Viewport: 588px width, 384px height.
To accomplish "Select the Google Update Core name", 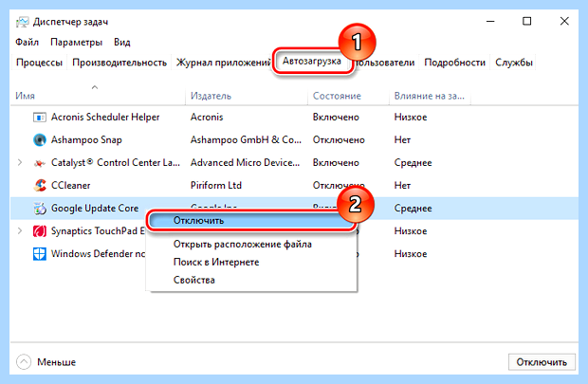I will [95, 209].
